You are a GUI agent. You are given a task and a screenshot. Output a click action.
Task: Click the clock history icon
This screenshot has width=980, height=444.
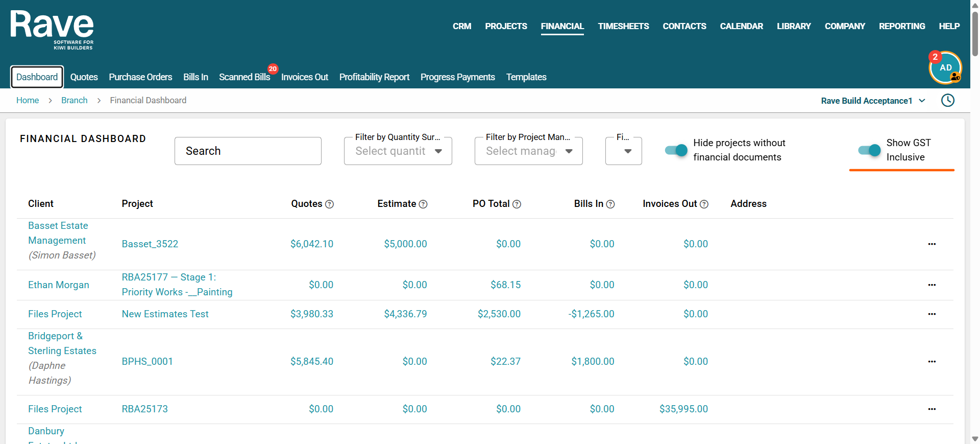[948, 100]
